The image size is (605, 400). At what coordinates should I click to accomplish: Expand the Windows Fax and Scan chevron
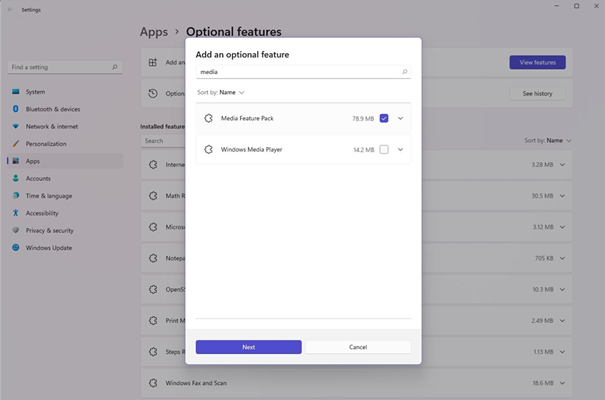tap(562, 383)
